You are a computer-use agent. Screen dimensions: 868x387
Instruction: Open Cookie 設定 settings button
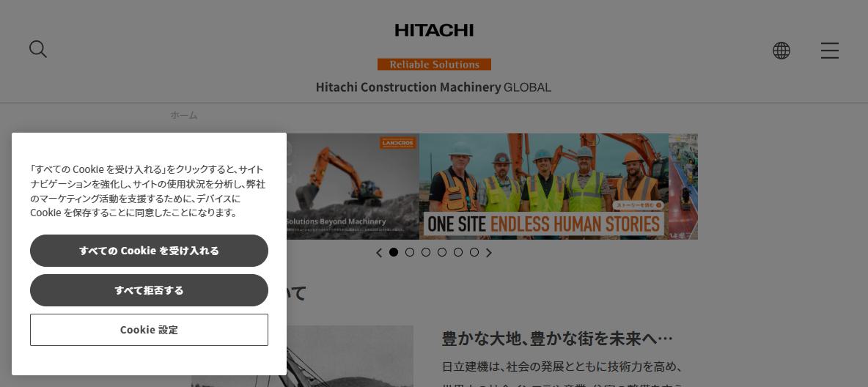pyautogui.click(x=149, y=330)
